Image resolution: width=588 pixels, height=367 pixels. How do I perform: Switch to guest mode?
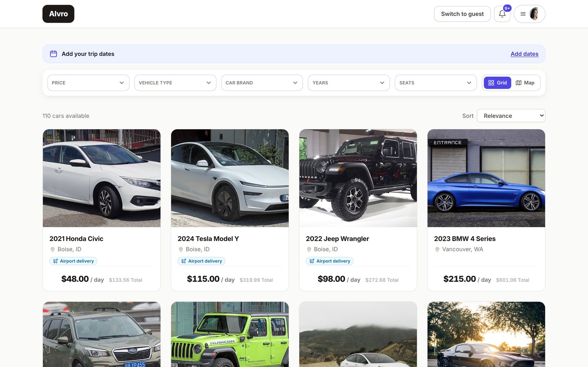coord(462,14)
